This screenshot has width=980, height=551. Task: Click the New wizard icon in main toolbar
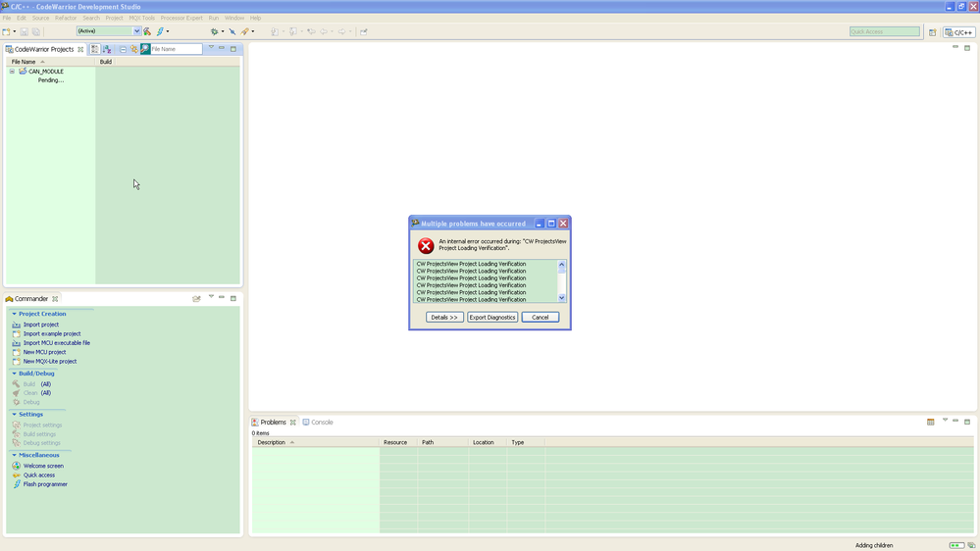click(6, 31)
